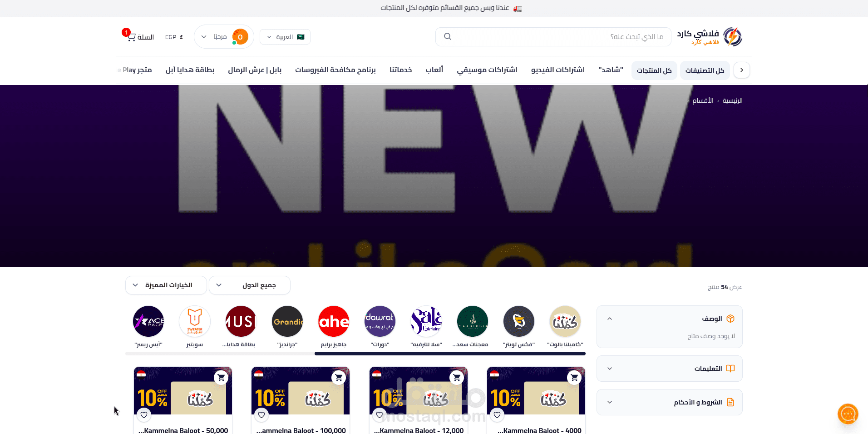Open the ألعاب games menu item
868x434 pixels.
tap(434, 70)
